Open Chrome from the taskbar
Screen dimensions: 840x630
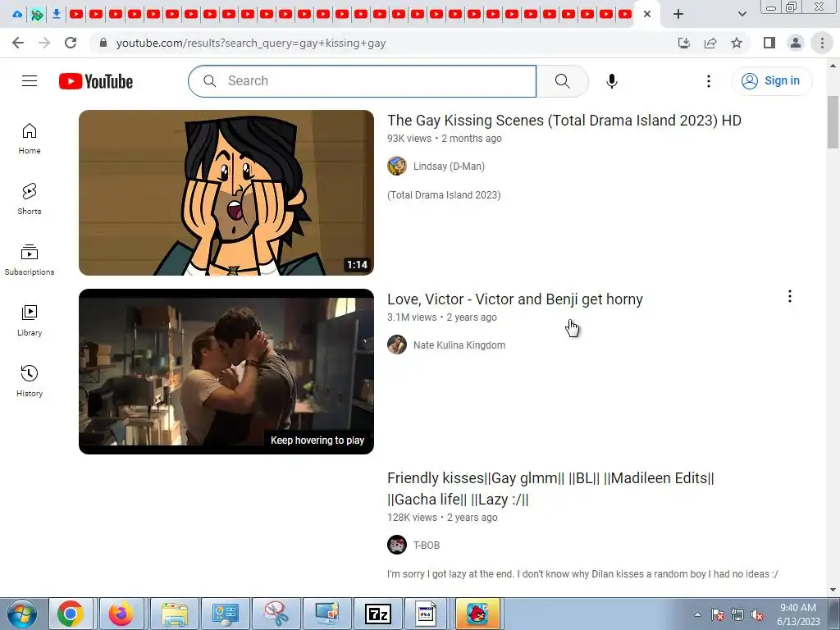click(x=71, y=614)
